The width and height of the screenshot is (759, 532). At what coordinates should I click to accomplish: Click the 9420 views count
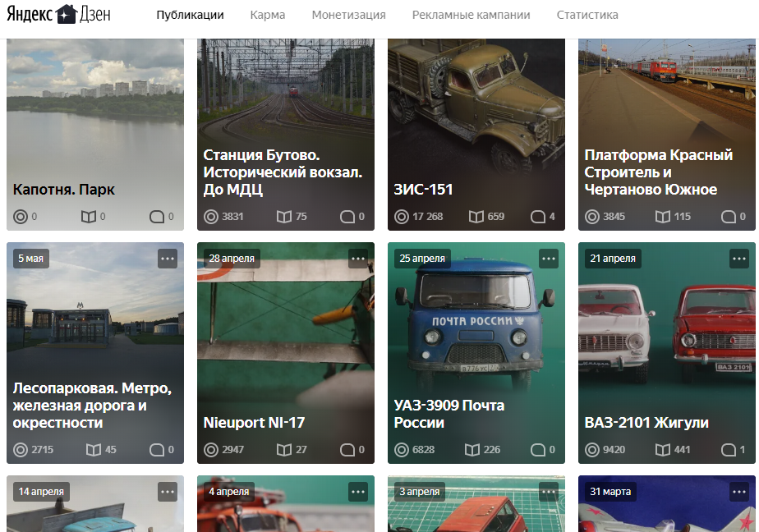coord(614,450)
